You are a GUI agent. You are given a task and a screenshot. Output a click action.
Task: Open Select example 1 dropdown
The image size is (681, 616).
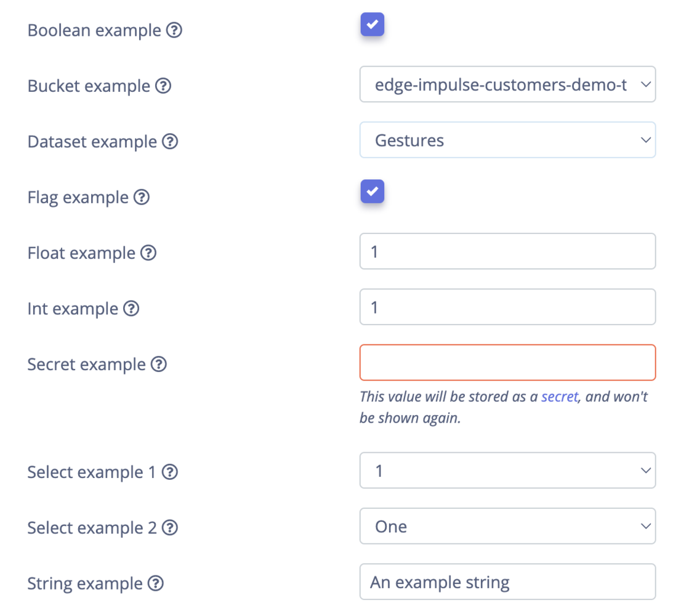point(507,471)
